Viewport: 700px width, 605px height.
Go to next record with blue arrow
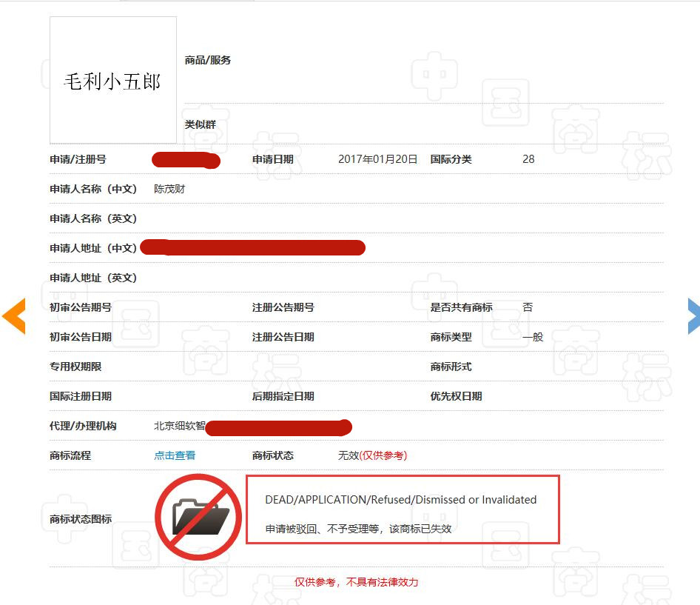tap(694, 316)
